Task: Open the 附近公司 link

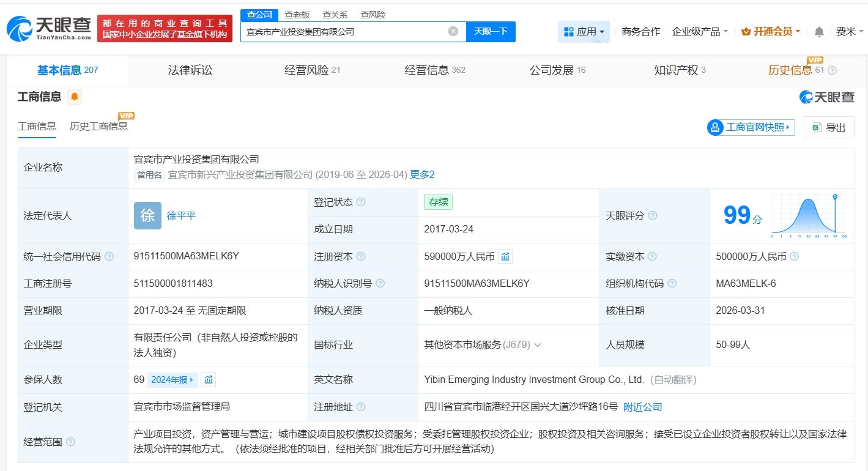Action: (642, 407)
